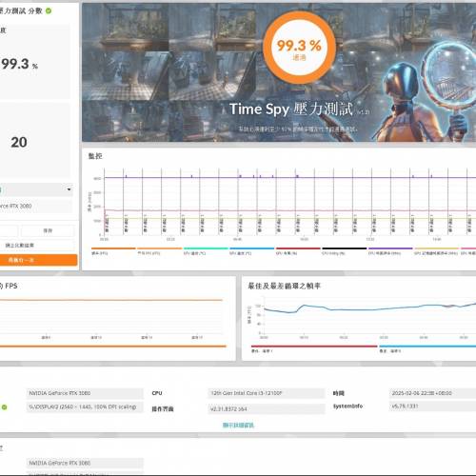This screenshot has width=476, height=476.
Task: Toggle the blue GPU temperature legend entry
Action: [x=252, y=250]
